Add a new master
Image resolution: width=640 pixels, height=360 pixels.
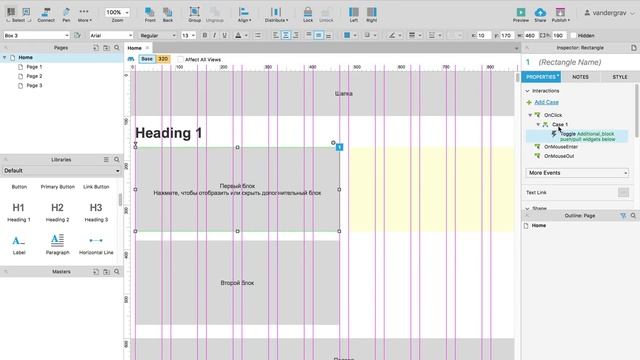tap(96, 271)
